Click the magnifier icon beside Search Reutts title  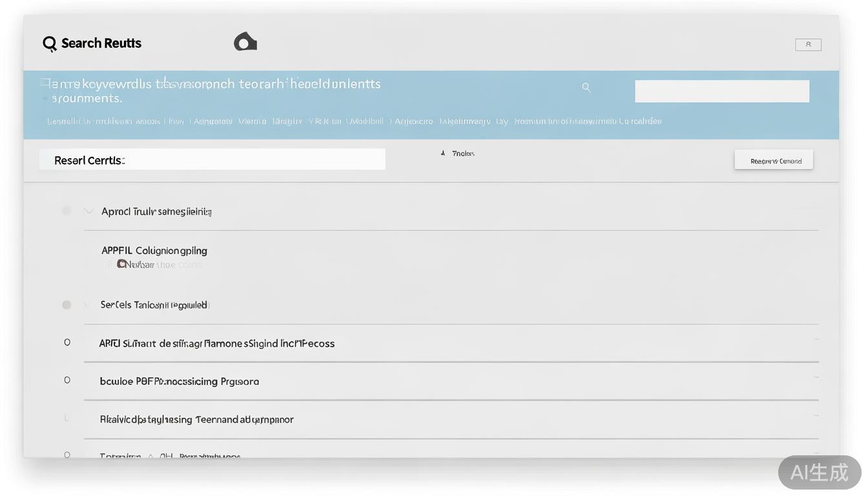point(49,44)
